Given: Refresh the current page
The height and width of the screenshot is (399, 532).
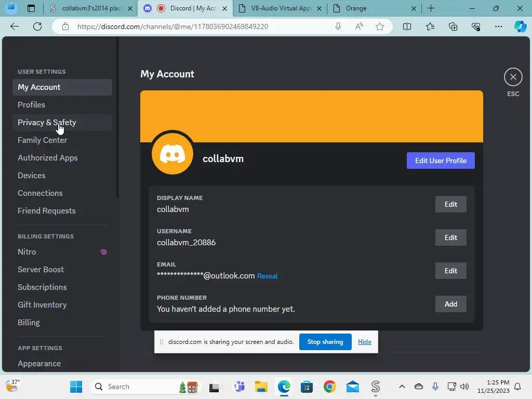Looking at the screenshot, I should pos(37,26).
